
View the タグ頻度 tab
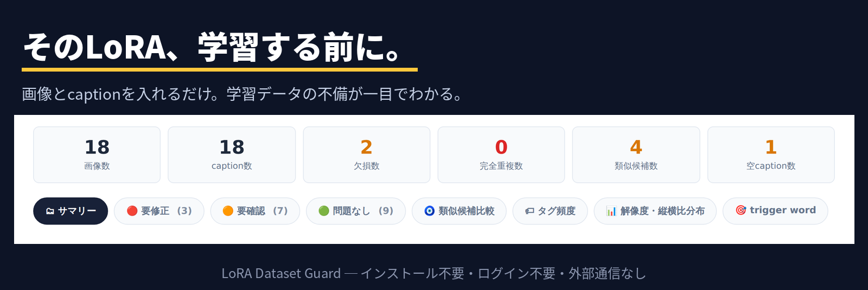tap(550, 211)
